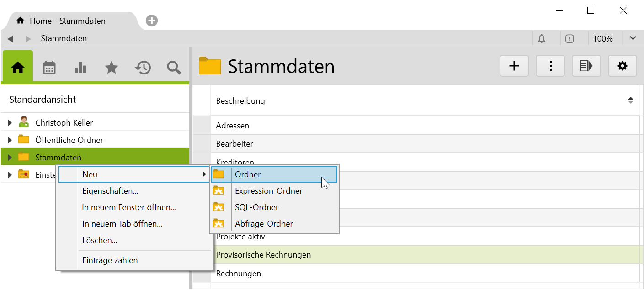Add a new tab with plus circle
Viewport: 644px width, 290px height.
click(152, 21)
